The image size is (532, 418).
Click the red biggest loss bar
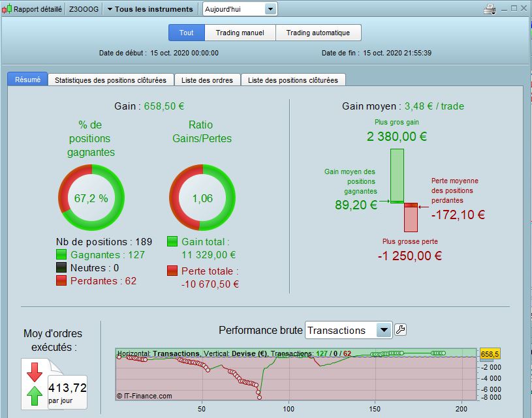pos(411,217)
